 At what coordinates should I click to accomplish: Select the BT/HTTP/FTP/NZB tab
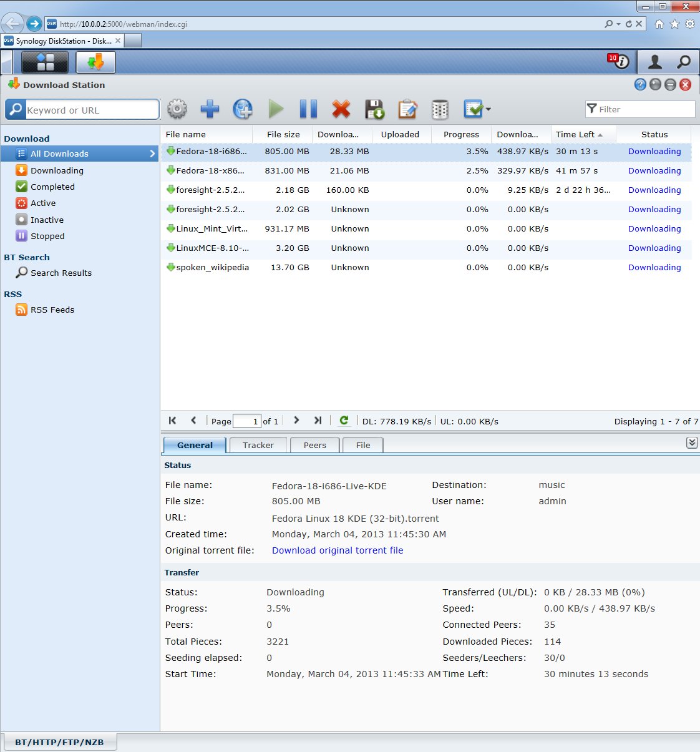[59, 742]
